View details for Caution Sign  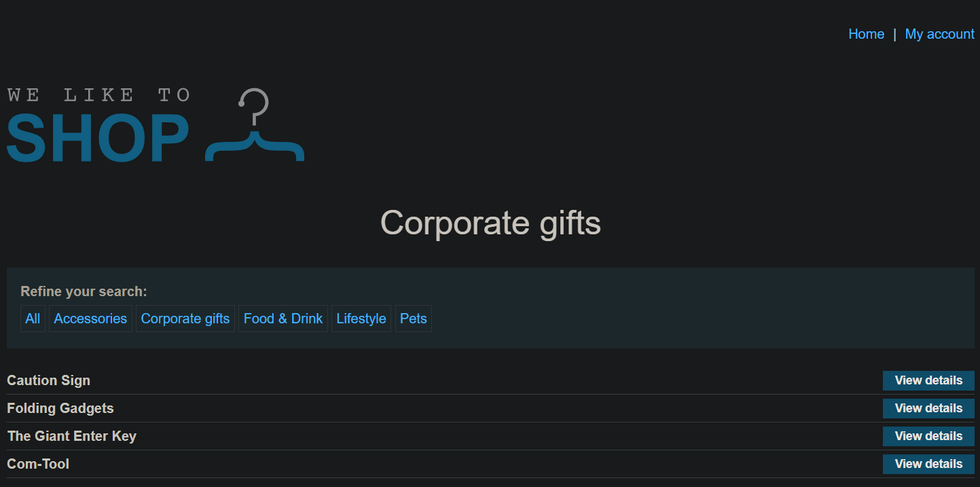click(x=928, y=380)
